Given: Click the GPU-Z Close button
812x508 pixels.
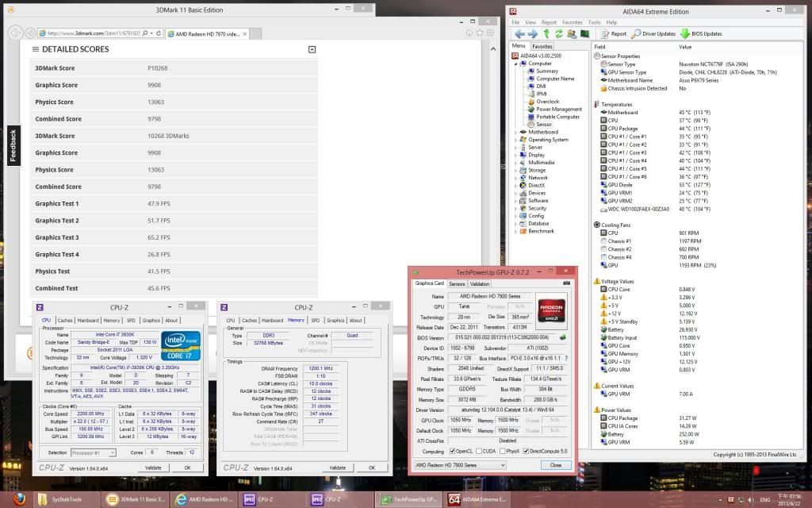Looking at the screenshot, I should (556, 465).
